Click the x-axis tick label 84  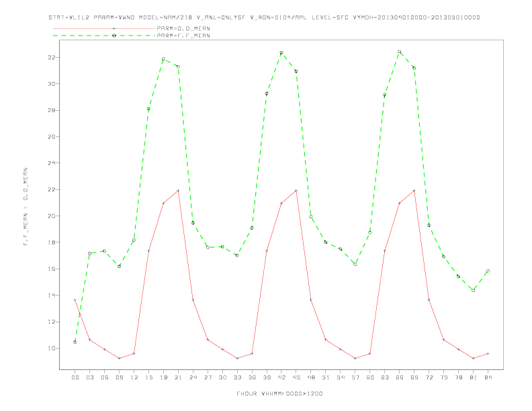(x=488, y=377)
